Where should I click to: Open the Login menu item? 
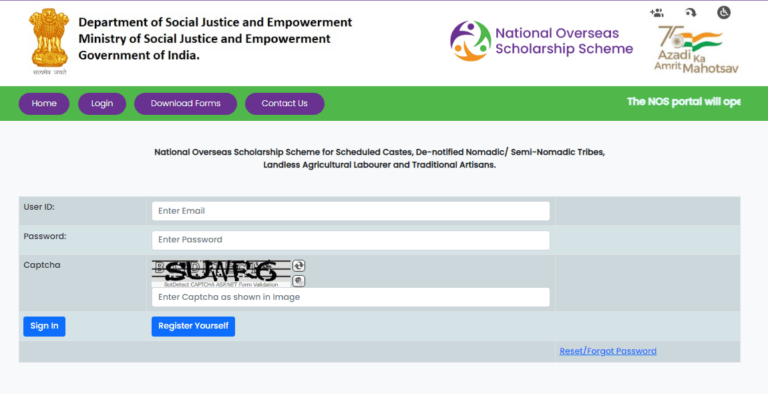102,103
